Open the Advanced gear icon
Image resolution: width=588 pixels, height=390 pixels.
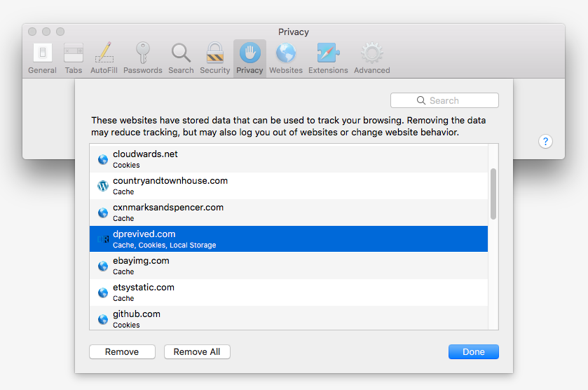372,53
